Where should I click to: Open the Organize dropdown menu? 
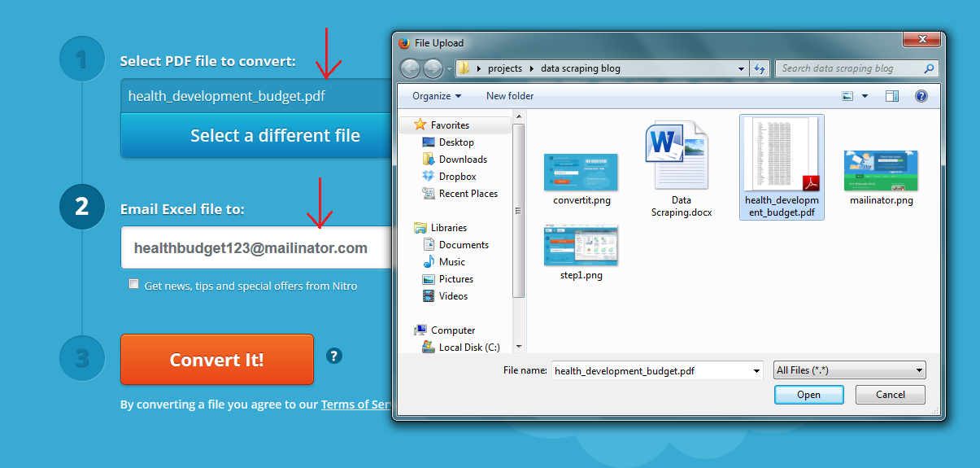pos(437,96)
